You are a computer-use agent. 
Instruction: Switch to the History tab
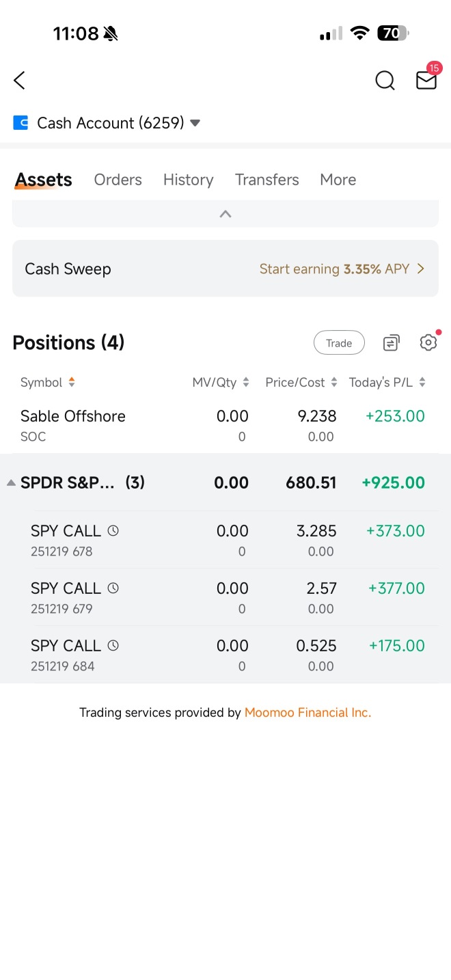189,180
